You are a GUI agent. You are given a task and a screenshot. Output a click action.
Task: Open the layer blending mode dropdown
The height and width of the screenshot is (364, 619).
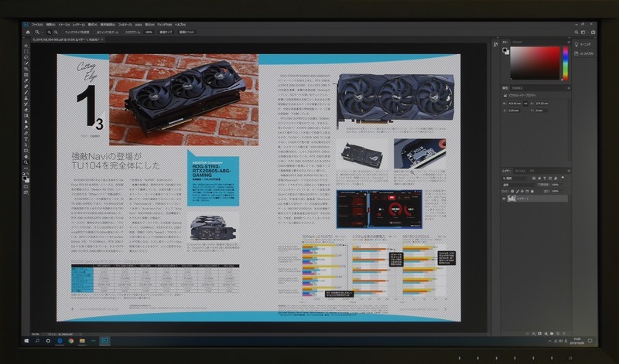[518, 185]
